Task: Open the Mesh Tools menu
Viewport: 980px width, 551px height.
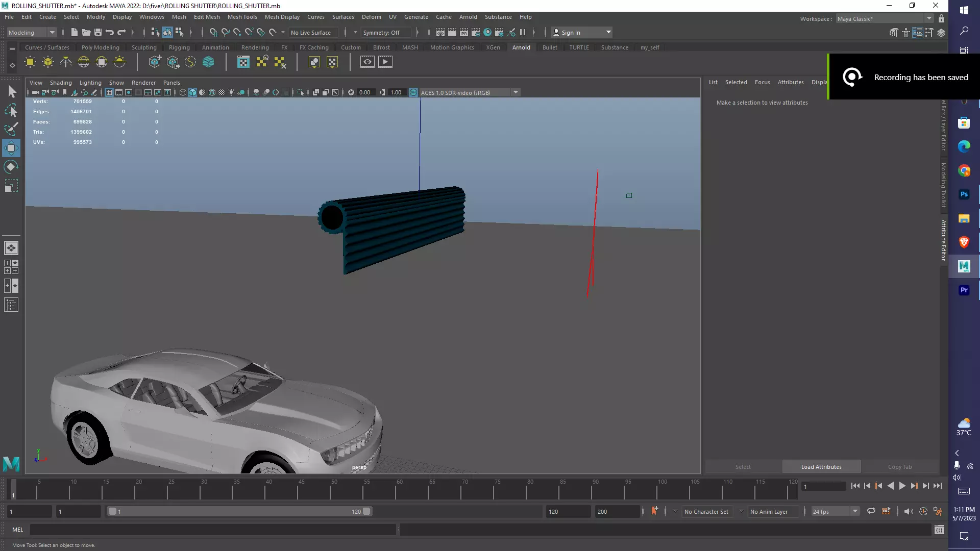Action: pyautogui.click(x=242, y=17)
